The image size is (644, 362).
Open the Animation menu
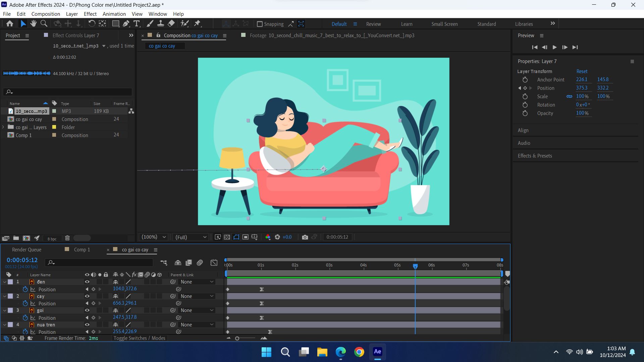114,14
